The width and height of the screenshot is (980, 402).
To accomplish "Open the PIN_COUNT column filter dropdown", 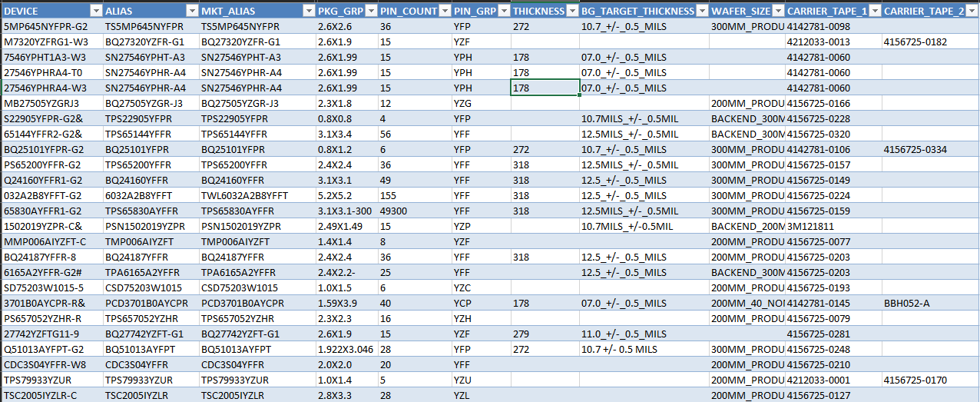I will [444, 11].
